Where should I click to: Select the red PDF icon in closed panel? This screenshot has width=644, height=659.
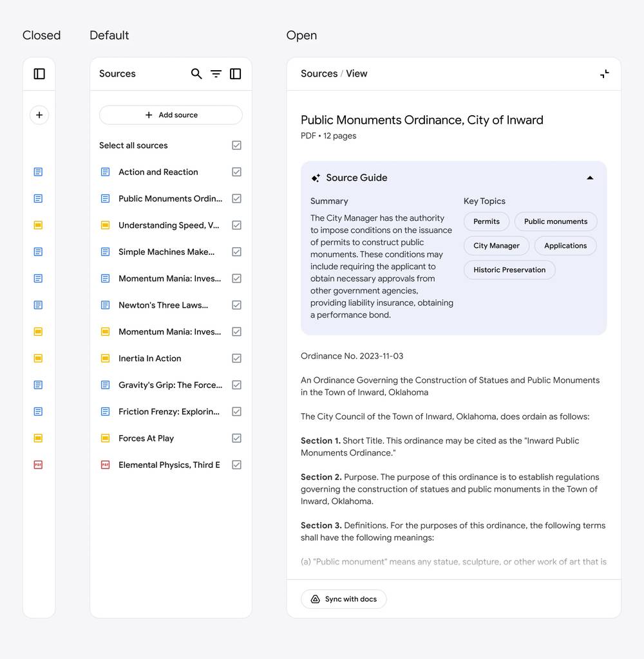click(38, 465)
